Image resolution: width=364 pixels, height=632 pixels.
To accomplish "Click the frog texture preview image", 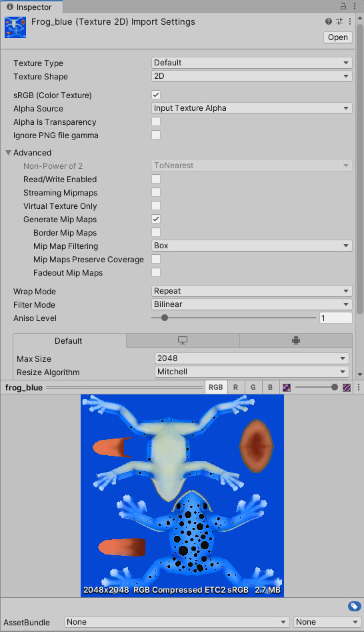I will (x=183, y=496).
